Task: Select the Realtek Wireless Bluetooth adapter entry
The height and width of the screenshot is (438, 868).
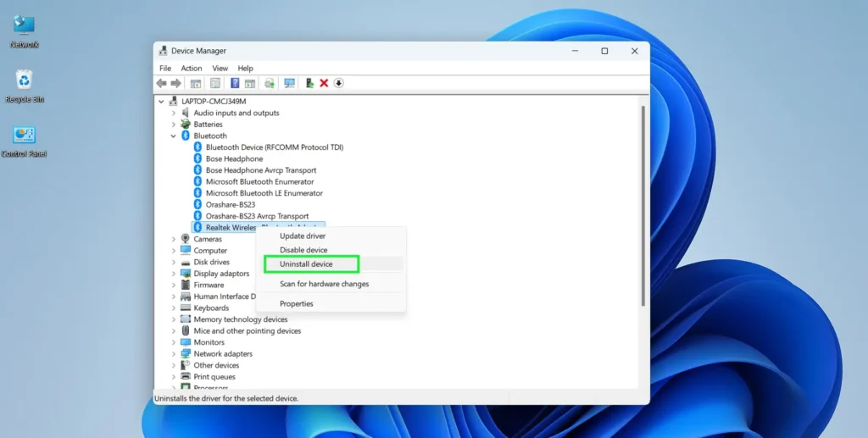Action: 258,227
